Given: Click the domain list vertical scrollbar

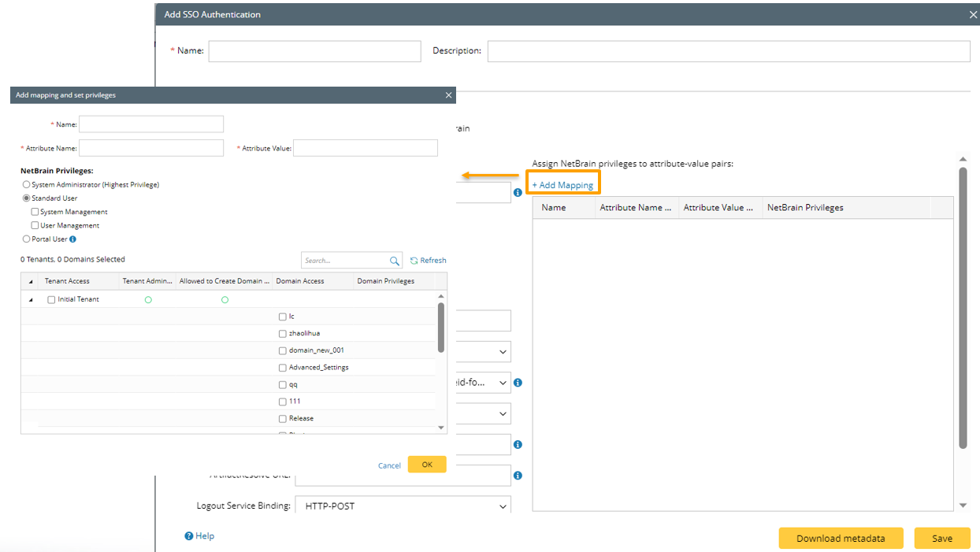Looking at the screenshot, I should click(x=441, y=328).
